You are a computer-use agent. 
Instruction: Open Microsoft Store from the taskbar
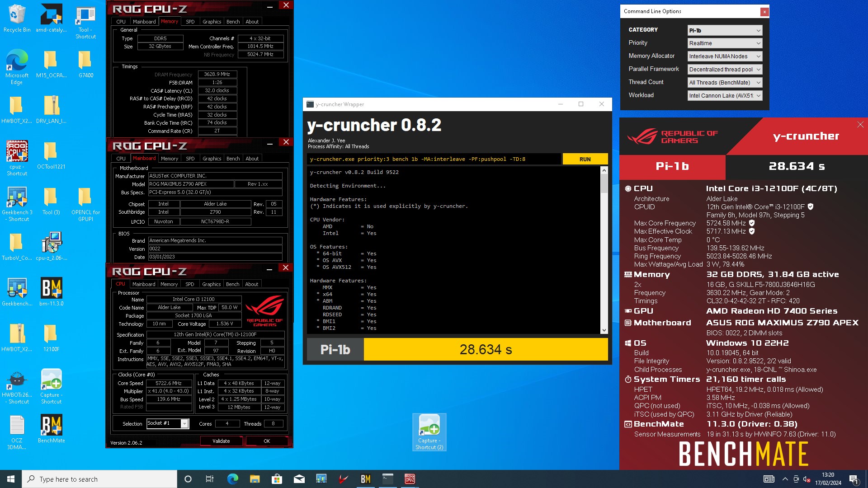pyautogui.click(x=277, y=479)
